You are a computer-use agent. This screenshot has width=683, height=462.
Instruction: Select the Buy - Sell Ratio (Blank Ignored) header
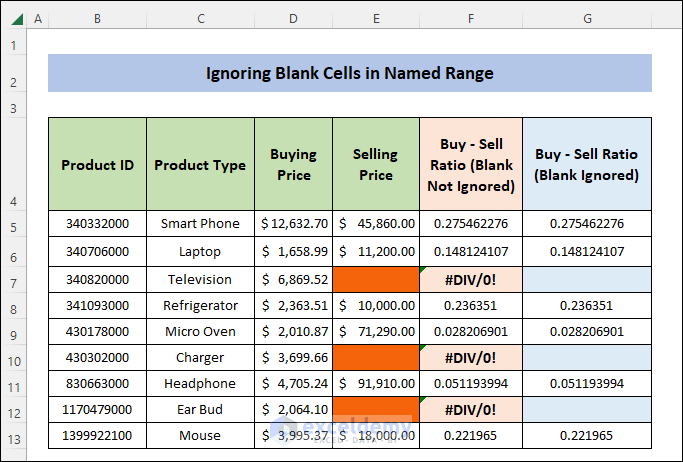point(587,164)
